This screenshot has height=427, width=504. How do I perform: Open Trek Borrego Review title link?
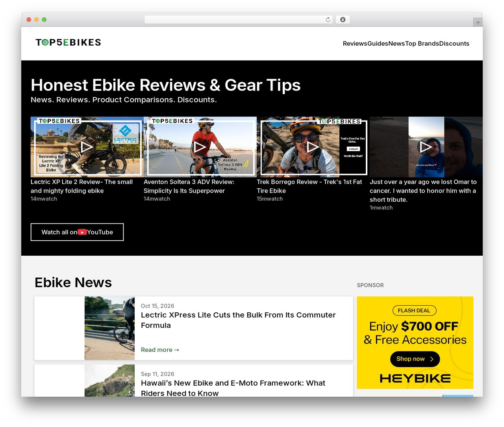click(x=309, y=186)
